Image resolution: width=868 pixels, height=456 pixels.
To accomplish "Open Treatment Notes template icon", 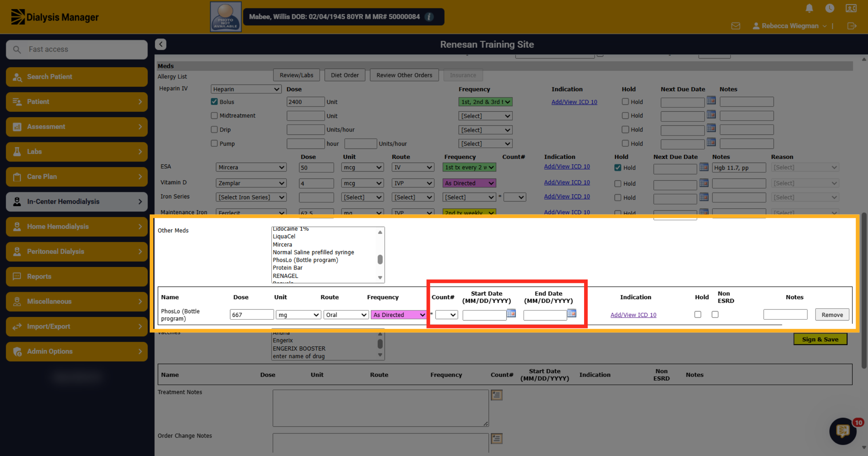I will coord(497,395).
